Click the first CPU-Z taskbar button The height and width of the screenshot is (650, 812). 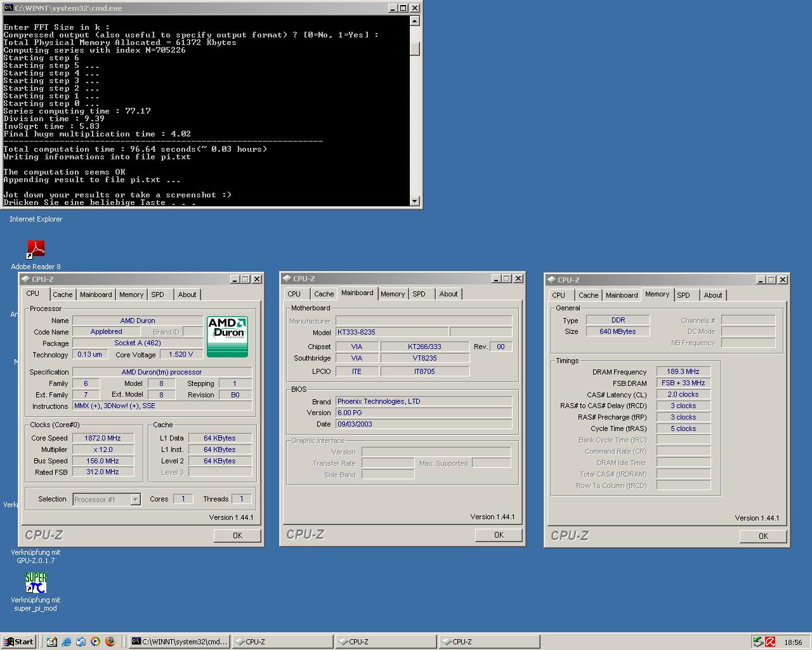[282, 642]
